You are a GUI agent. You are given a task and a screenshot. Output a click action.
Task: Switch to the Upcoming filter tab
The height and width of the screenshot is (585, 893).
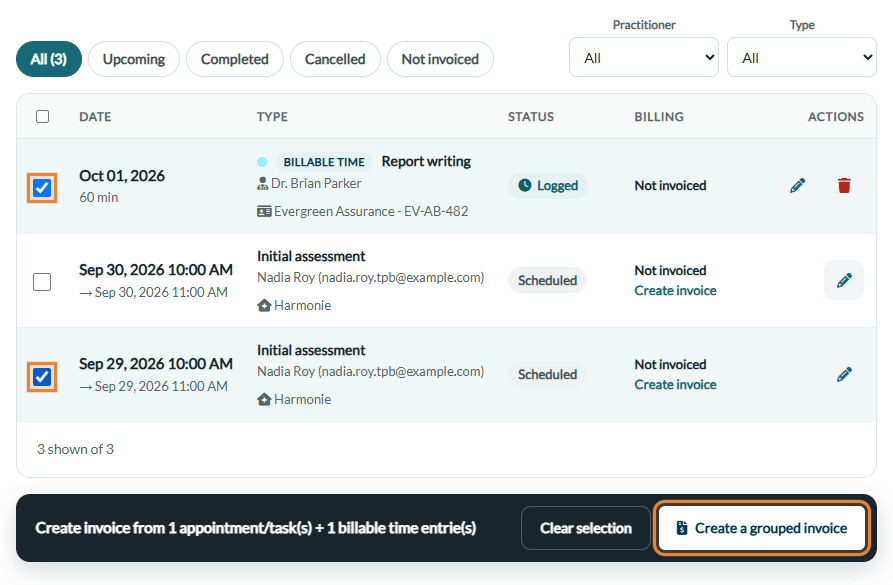tap(134, 59)
